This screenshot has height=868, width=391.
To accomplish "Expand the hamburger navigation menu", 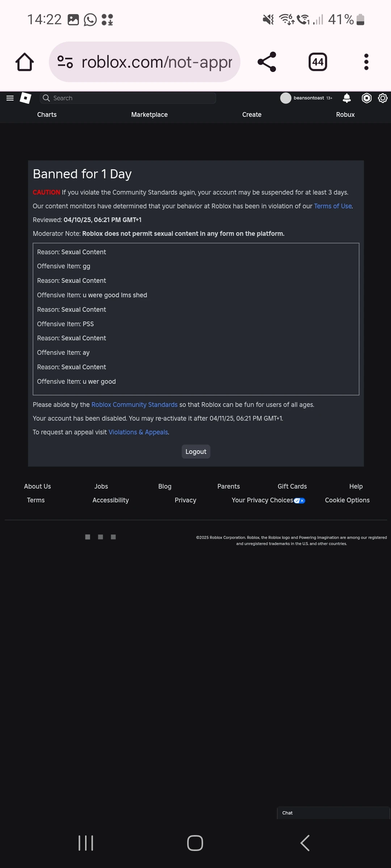I will pyautogui.click(x=10, y=98).
